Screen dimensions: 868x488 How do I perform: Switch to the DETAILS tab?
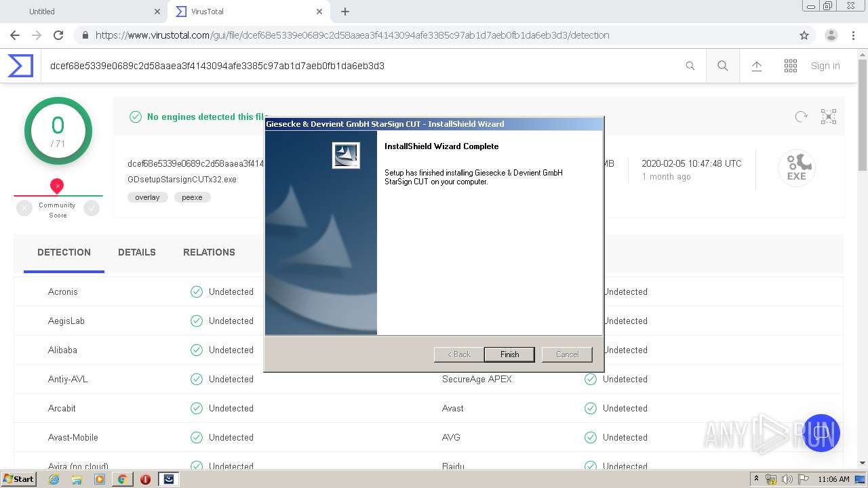tap(137, 252)
